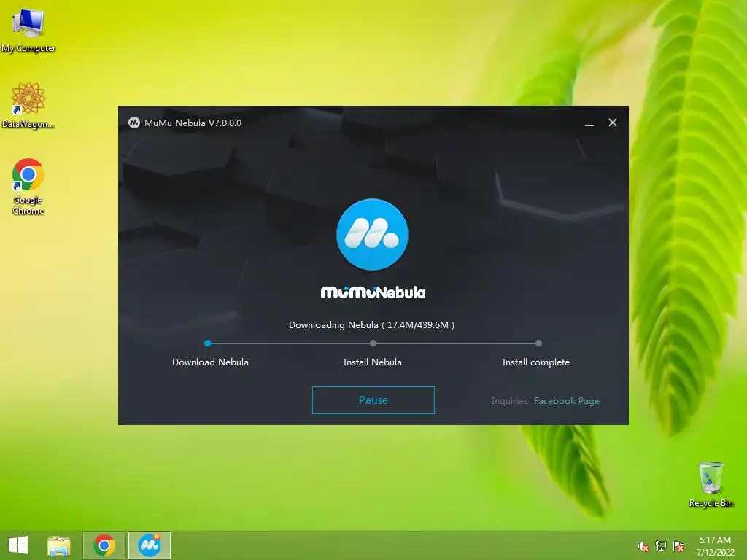Click the Install complete step label

(536, 362)
